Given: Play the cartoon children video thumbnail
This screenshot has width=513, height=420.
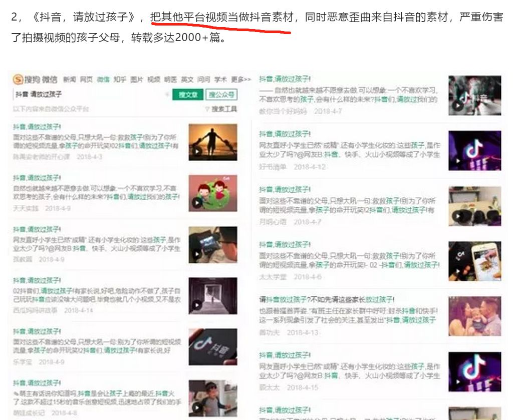Looking at the screenshot, I should tap(213, 193).
